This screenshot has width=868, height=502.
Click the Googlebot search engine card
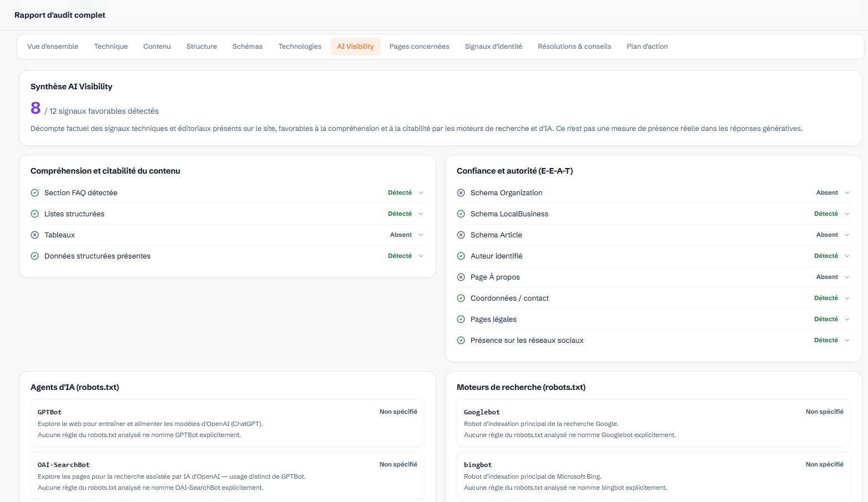point(654,423)
